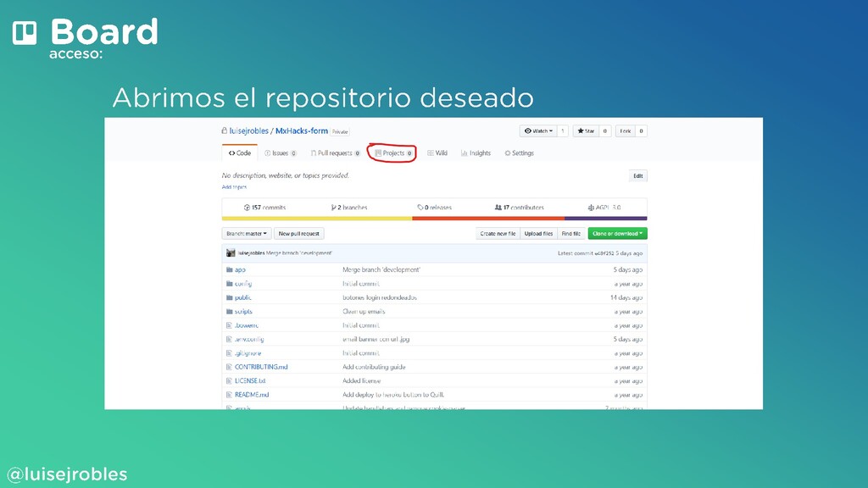Click the Upload files button

pyautogui.click(x=538, y=234)
